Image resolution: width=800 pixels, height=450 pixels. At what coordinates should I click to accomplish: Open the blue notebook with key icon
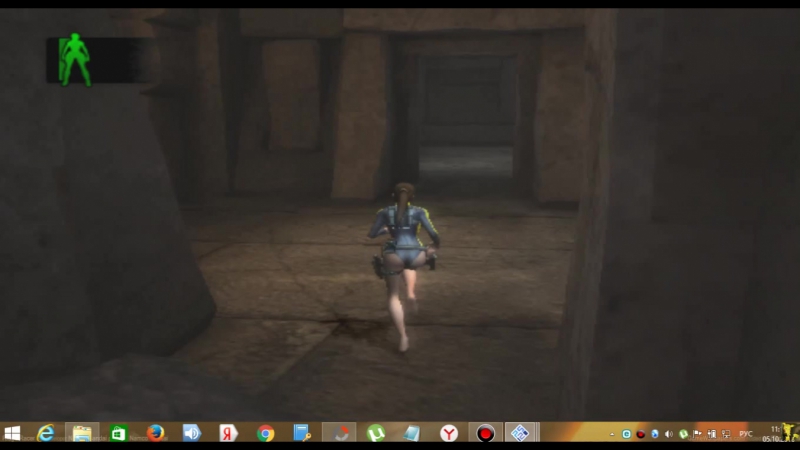coord(302,433)
